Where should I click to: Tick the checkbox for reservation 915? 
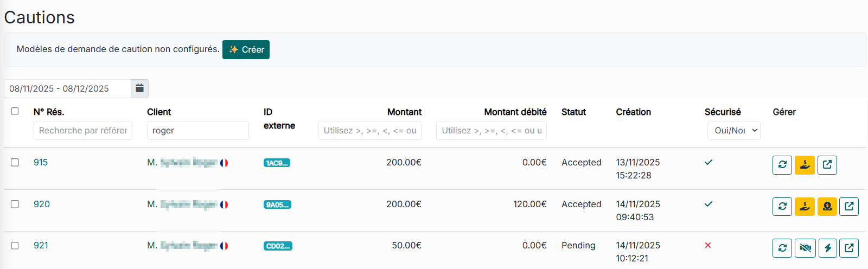pos(15,162)
